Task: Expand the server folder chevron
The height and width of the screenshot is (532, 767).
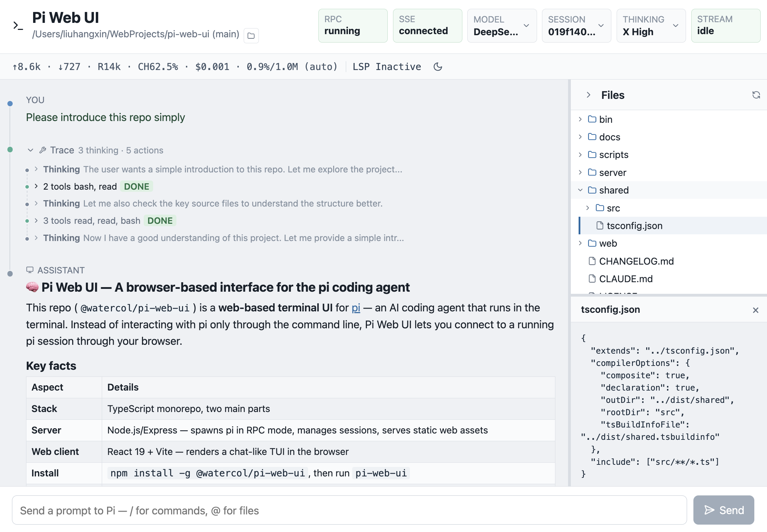Action: pos(580,172)
